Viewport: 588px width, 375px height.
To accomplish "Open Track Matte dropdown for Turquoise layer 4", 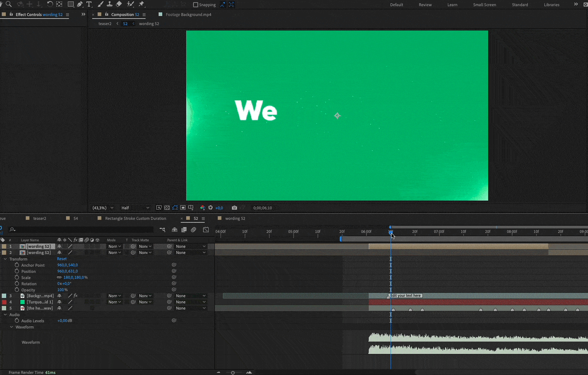I will (145, 302).
